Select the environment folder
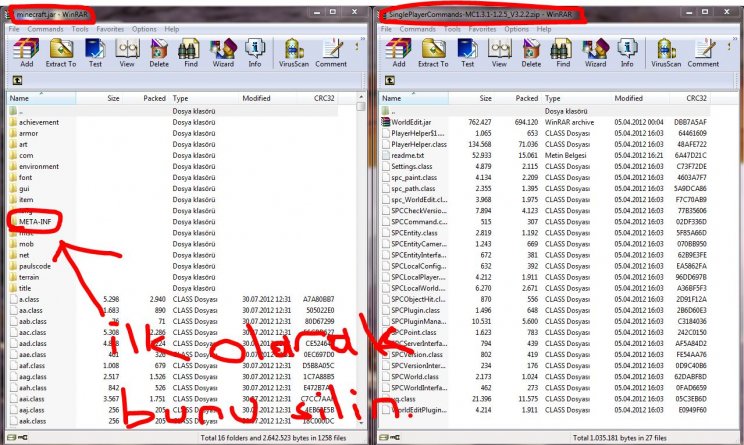The image size is (744, 445). coord(34,167)
